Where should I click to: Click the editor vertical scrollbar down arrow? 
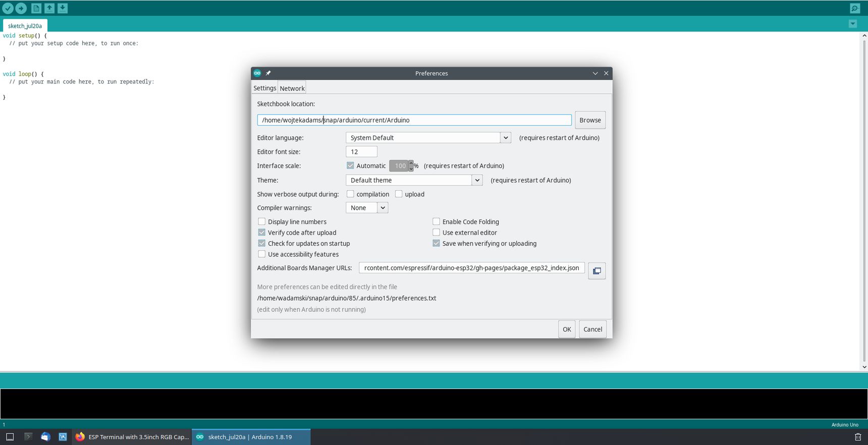pos(864,367)
